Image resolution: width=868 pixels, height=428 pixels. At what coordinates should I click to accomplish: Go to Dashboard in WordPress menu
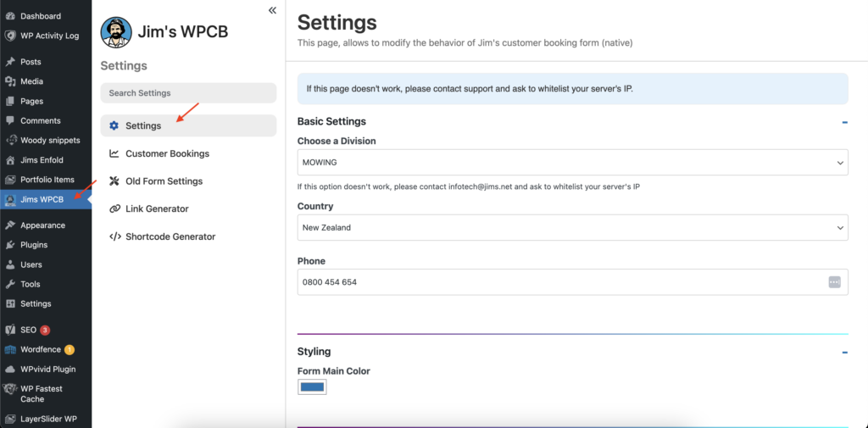pyautogui.click(x=40, y=16)
